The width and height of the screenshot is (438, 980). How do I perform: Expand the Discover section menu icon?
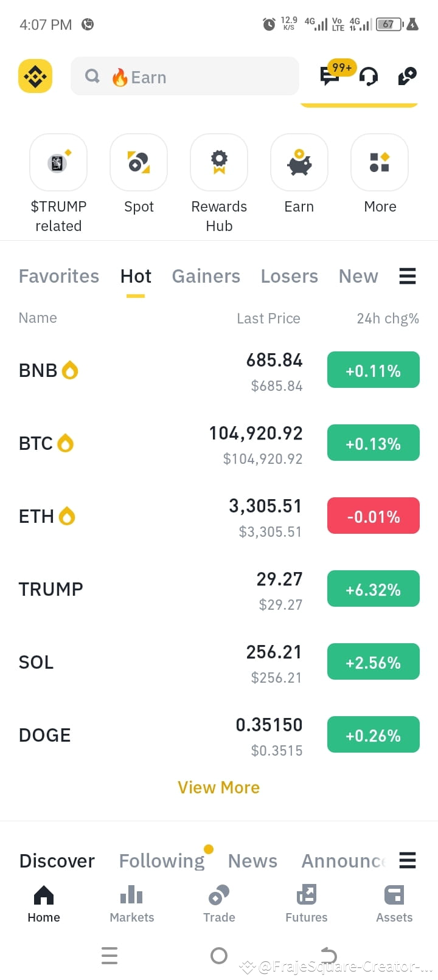pos(408,860)
